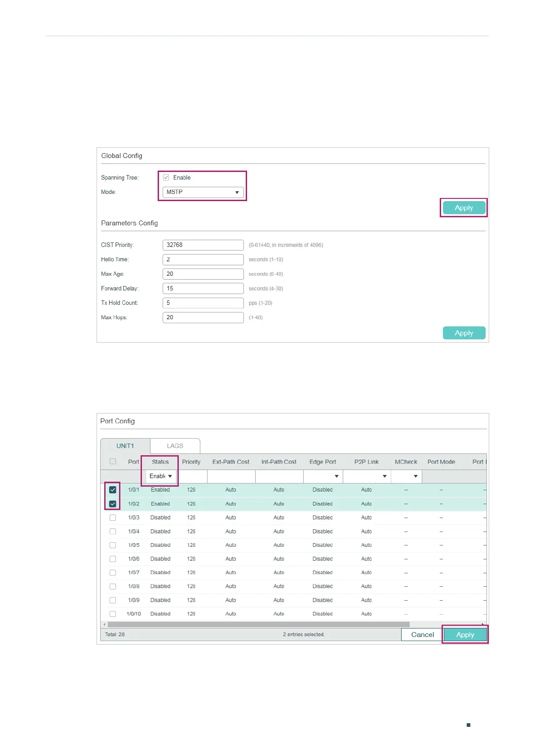Edit the Tx Hold Count field
535x756 pixels.
[203, 303]
